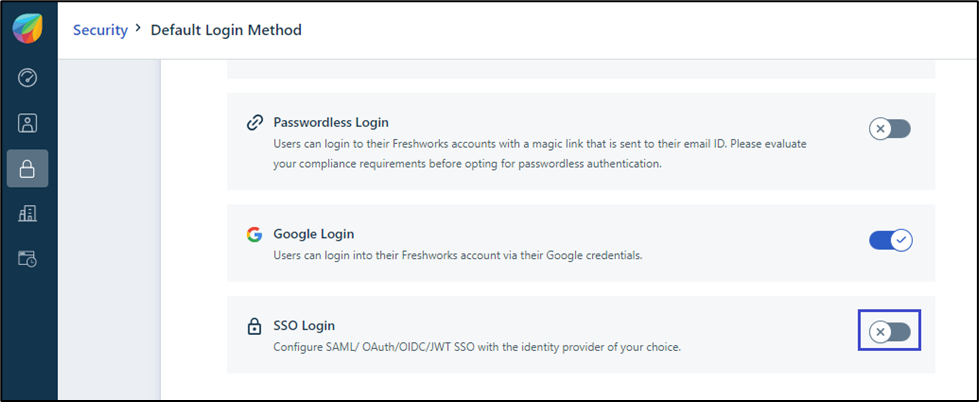Turn on the SSO Login toggle
The height and width of the screenshot is (402, 979).
click(889, 331)
